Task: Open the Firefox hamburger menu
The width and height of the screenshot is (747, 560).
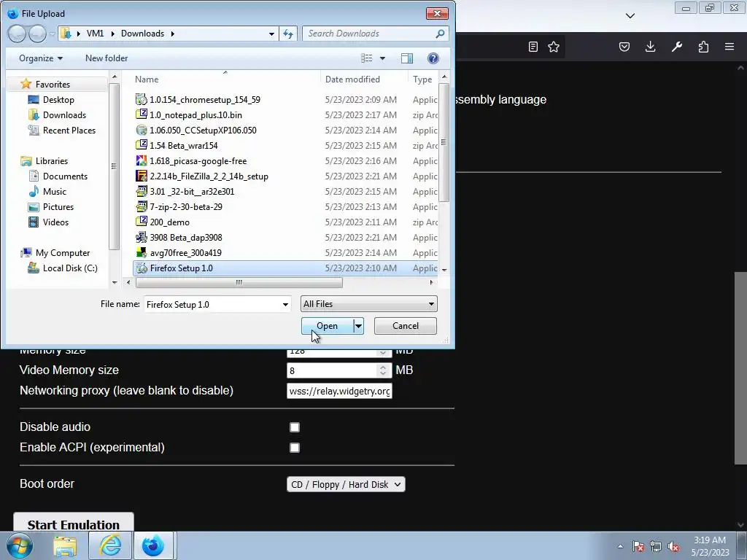Action: tap(729, 47)
